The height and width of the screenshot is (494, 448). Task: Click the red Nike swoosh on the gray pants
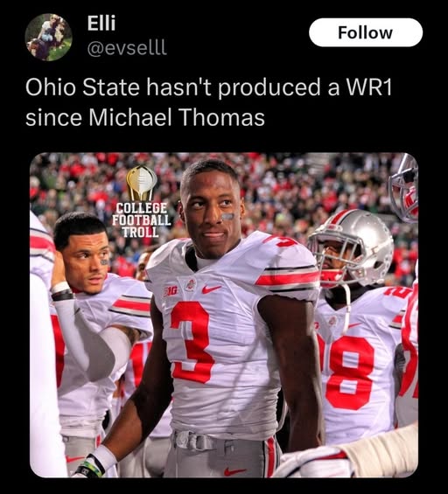tap(234, 471)
